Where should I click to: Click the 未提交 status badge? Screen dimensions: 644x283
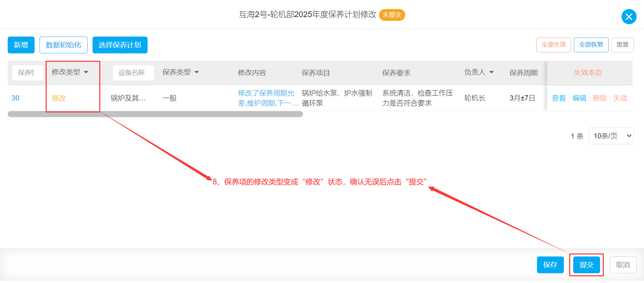click(392, 15)
